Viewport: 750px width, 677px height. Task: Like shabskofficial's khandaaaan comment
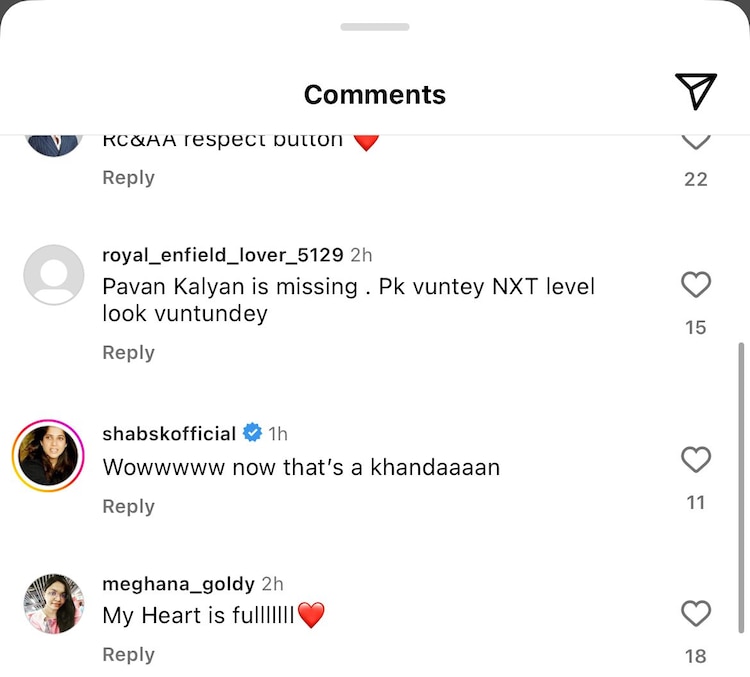(696, 460)
